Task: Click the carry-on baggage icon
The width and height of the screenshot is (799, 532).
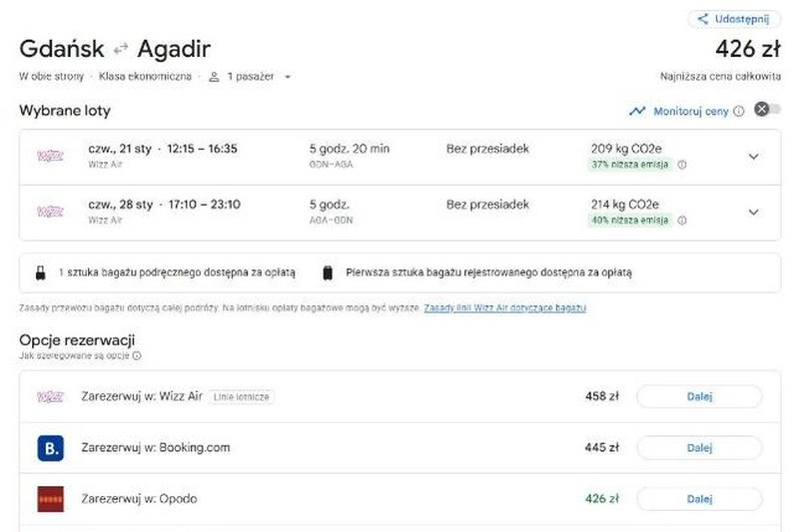Action: [x=40, y=272]
